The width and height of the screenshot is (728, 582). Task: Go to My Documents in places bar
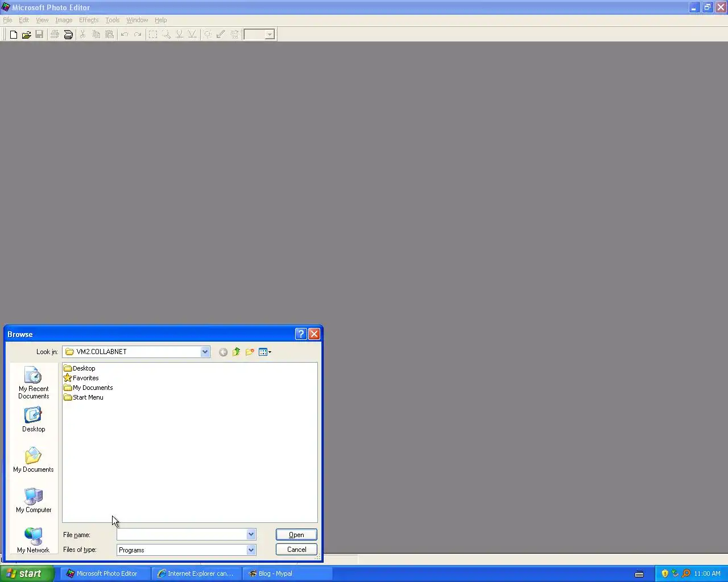click(x=34, y=460)
